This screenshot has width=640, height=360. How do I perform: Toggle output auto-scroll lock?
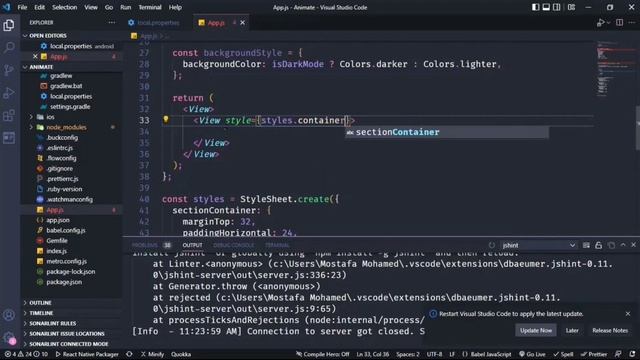[598, 245]
